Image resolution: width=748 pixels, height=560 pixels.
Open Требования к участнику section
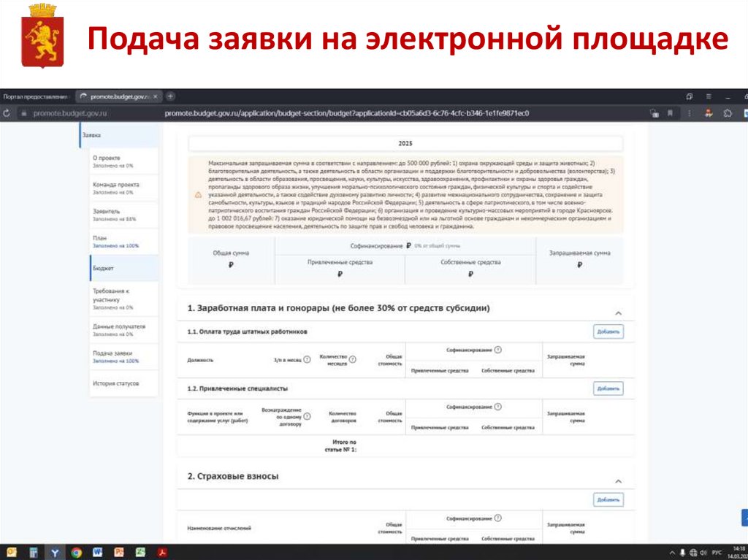point(124,299)
